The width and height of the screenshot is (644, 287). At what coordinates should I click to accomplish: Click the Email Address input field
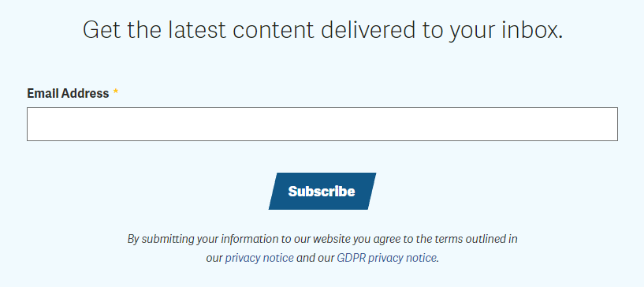(322, 124)
